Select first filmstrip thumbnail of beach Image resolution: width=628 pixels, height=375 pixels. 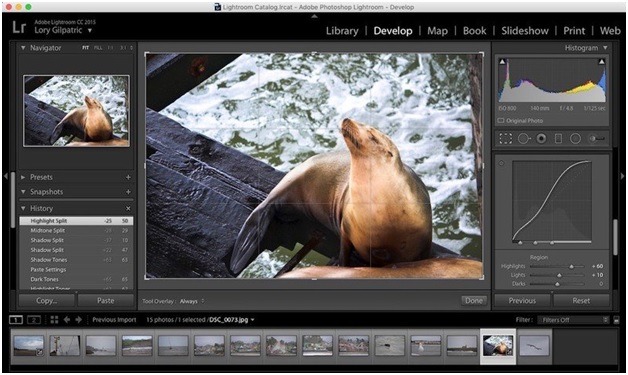click(28, 346)
